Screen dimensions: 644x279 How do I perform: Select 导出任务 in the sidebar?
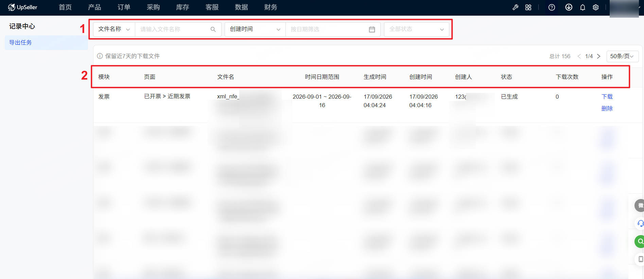(x=46, y=43)
